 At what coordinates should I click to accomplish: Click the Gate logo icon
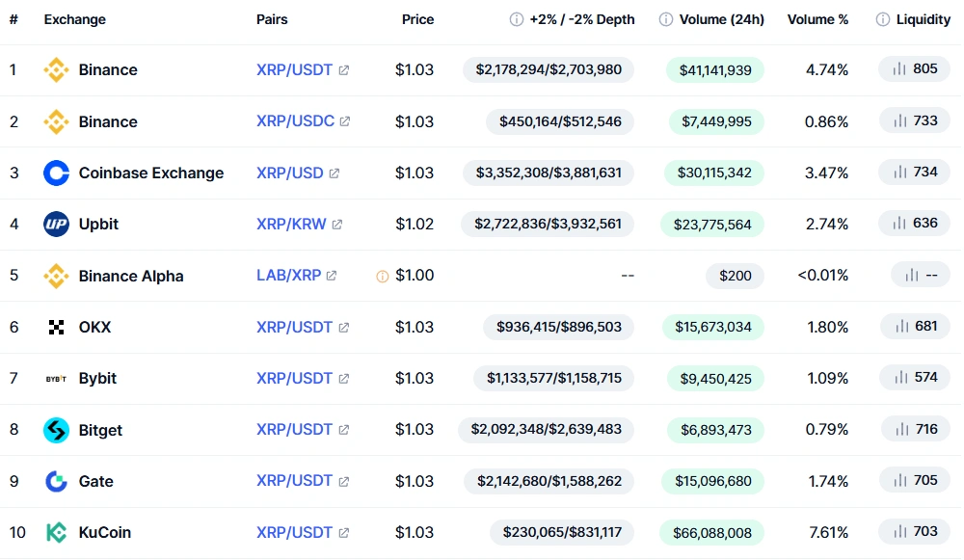[x=56, y=481]
